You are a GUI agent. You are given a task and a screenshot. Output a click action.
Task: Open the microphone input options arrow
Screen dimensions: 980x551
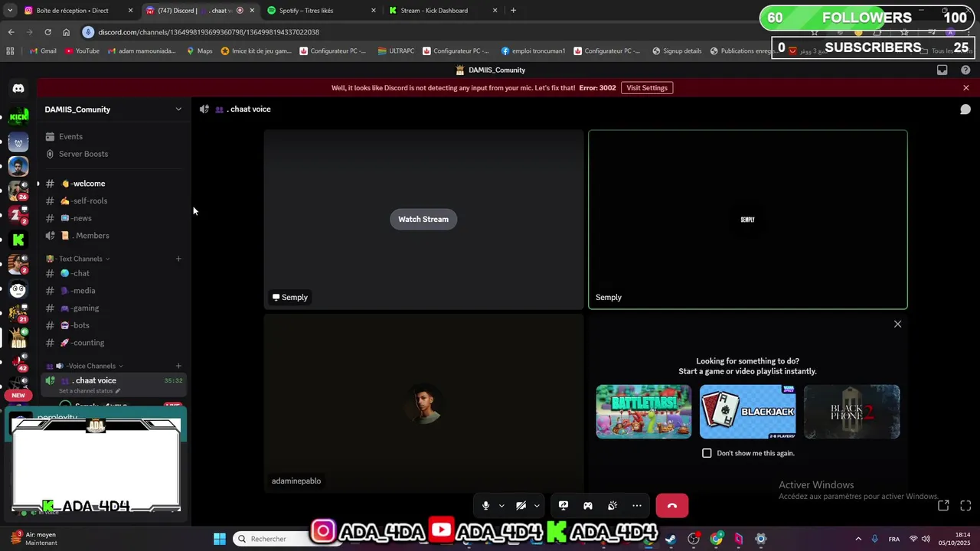(x=501, y=506)
